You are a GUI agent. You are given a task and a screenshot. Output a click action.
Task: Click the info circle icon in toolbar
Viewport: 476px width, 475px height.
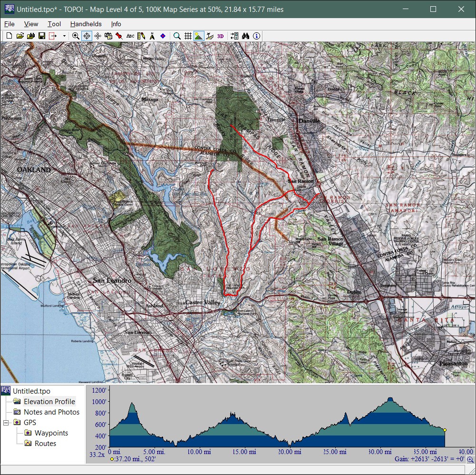tap(257, 36)
